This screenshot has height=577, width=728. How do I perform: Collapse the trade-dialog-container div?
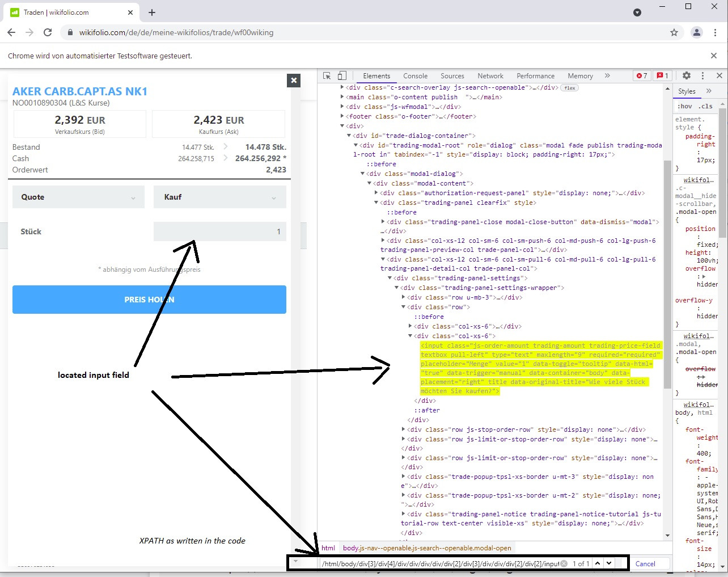[x=349, y=136]
